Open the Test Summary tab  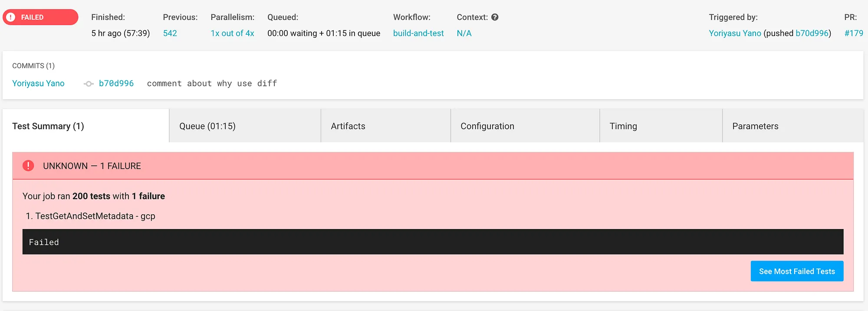pos(86,126)
